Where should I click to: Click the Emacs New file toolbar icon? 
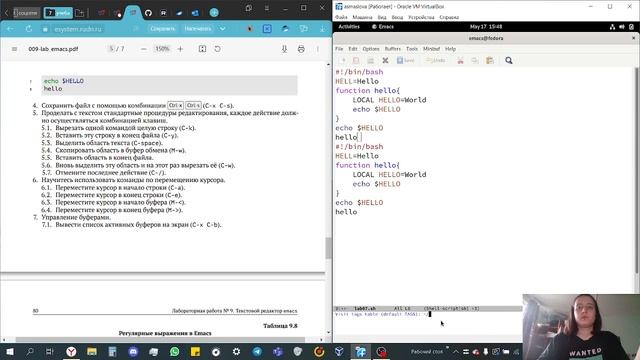click(342, 60)
